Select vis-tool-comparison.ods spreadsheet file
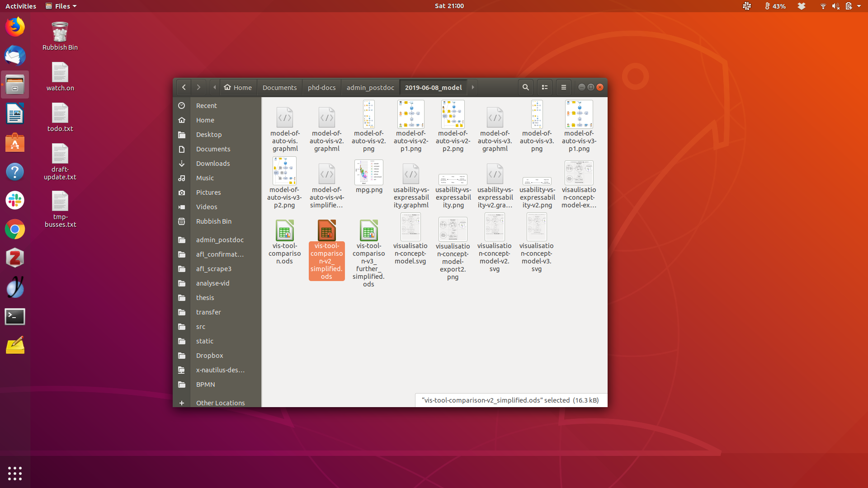The image size is (868, 488). pyautogui.click(x=284, y=242)
